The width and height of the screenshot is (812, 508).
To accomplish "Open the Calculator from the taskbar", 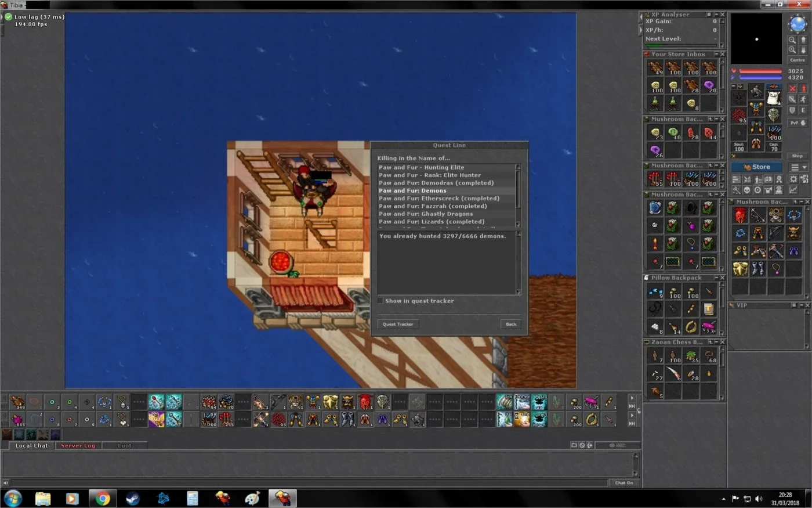I will [193, 498].
